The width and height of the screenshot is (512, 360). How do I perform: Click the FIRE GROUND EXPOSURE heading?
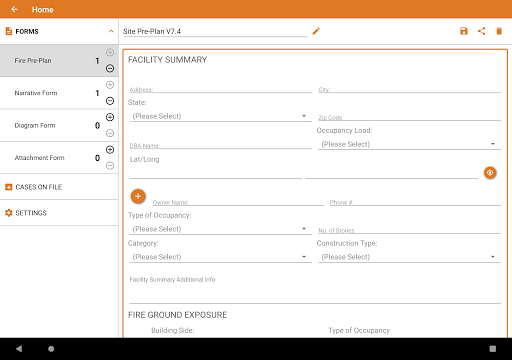[x=178, y=315]
